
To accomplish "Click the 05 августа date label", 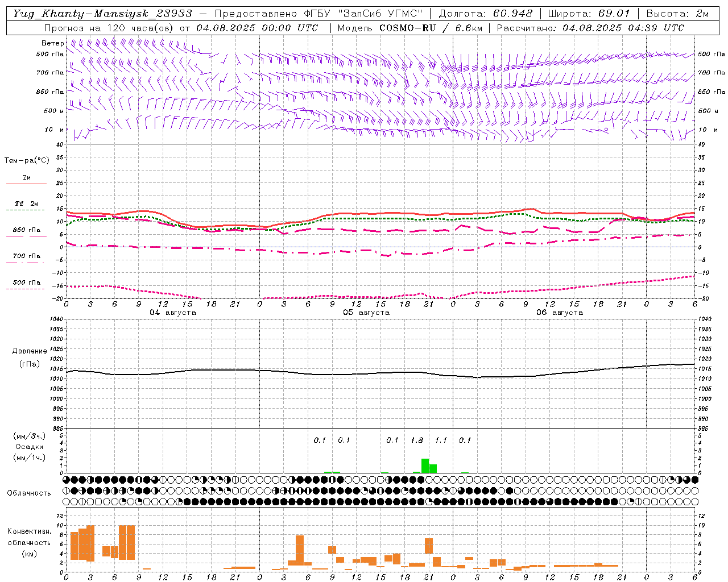I will (366, 313).
